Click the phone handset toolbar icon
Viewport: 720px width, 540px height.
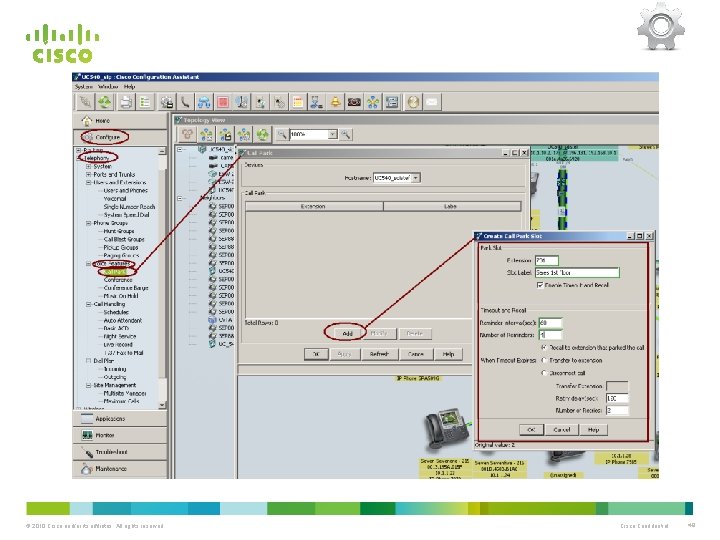pyautogui.click(x=185, y=102)
